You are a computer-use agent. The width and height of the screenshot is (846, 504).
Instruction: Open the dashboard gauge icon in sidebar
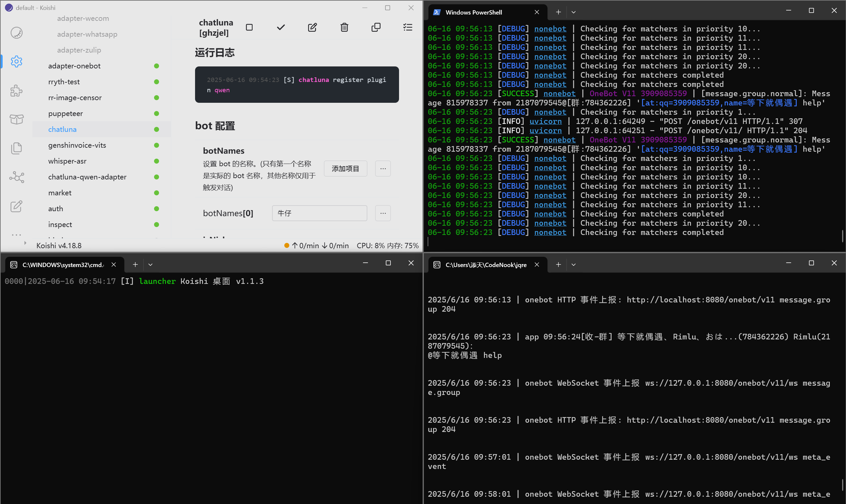pos(16,33)
